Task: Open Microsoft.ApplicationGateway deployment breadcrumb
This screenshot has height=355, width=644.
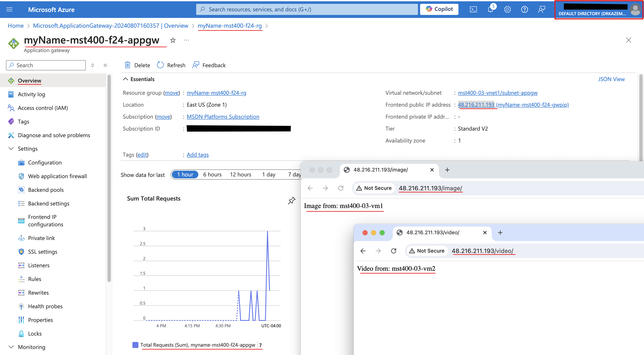Action: (x=110, y=26)
